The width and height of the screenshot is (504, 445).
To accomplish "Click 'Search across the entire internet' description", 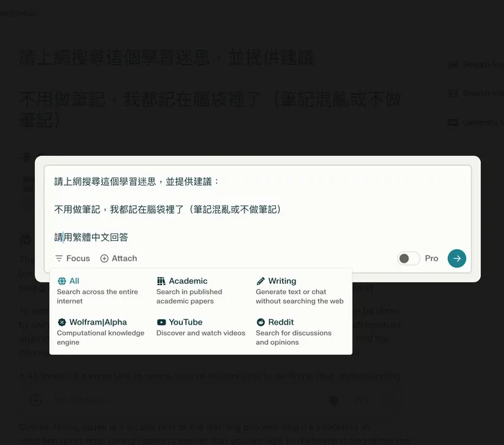I will click(x=97, y=297).
